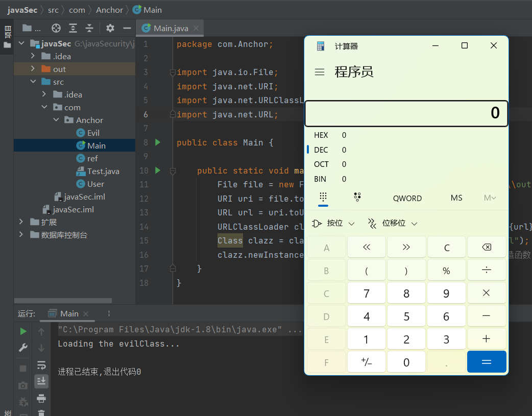Click the stop process button
The width and height of the screenshot is (532, 416).
(23, 369)
